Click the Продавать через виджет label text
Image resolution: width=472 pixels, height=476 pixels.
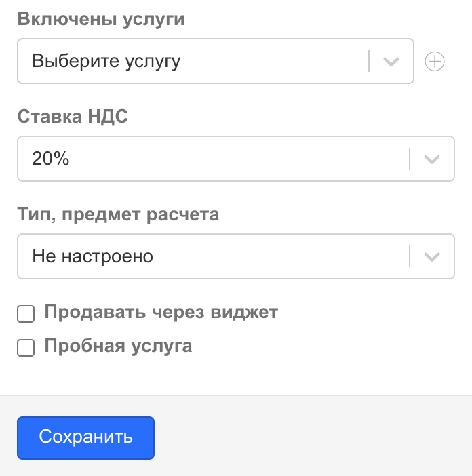pos(161,313)
